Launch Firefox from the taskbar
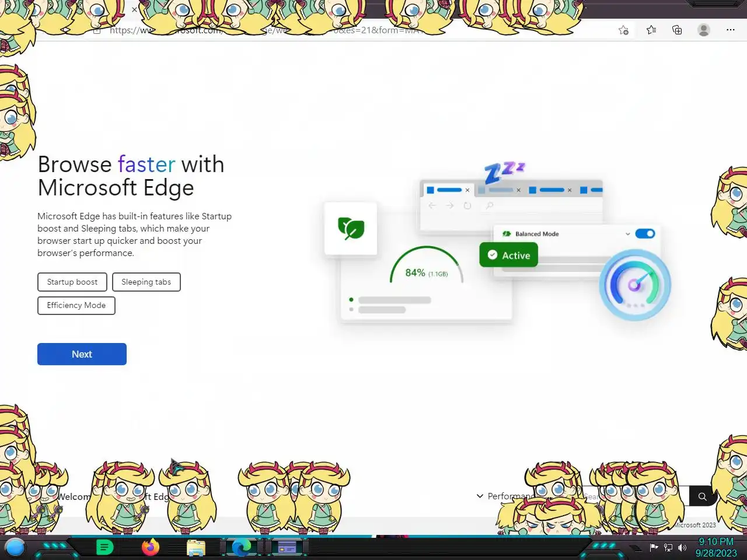Viewport: 747px width, 560px height. click(151, 547)
